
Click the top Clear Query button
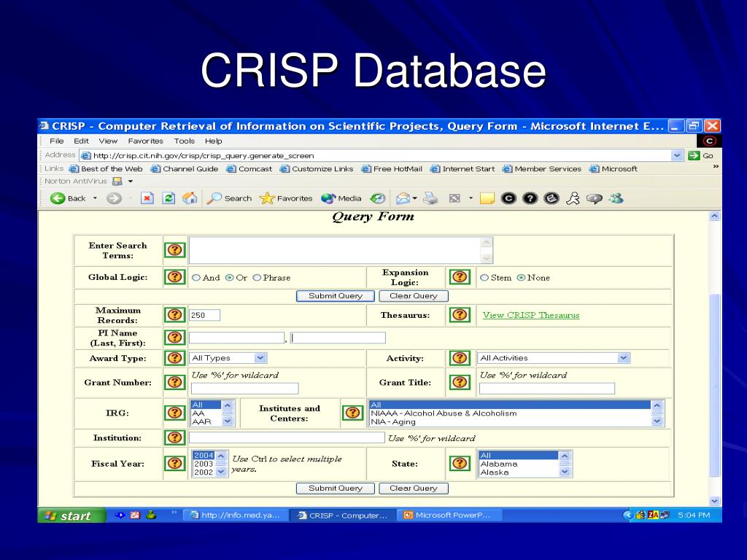click(414, 296)
